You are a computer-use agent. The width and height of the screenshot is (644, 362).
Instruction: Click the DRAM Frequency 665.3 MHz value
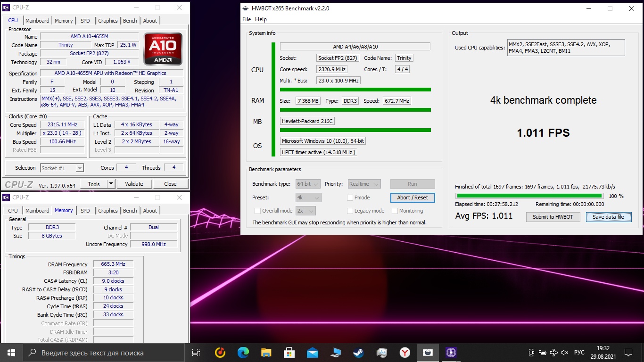[x=113, y=264]
